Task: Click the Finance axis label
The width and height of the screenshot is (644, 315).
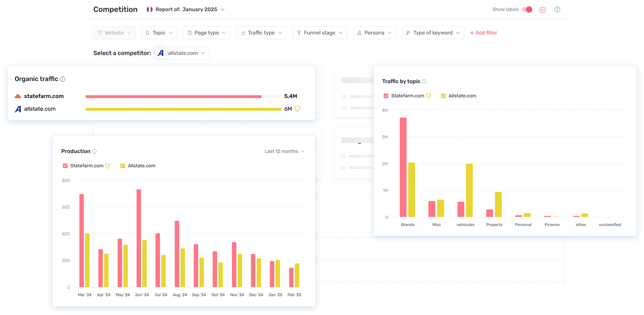Action: pos(552,225)
